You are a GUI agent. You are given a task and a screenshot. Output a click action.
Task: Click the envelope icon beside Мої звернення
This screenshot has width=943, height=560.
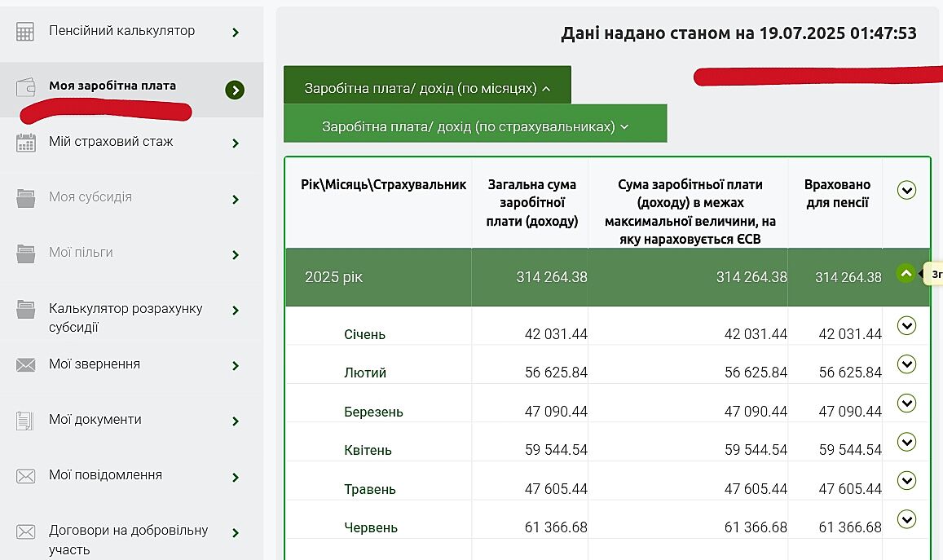[25, 365]
